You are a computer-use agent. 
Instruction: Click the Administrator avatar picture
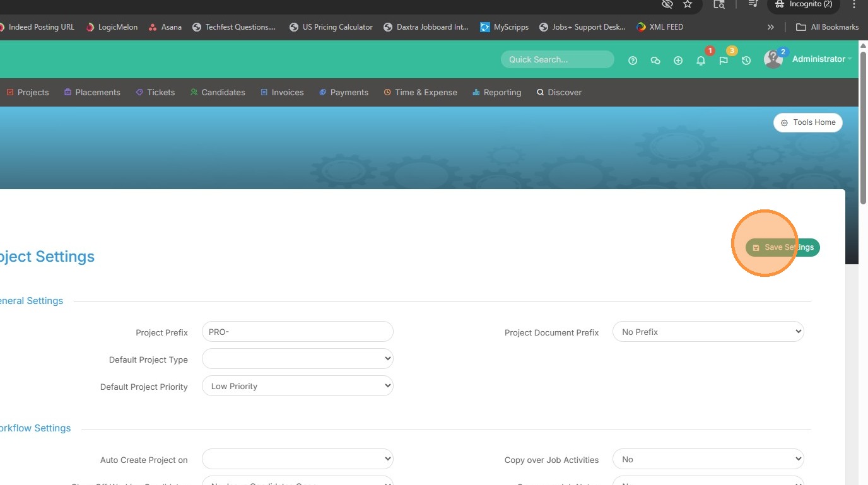point(773,59)
